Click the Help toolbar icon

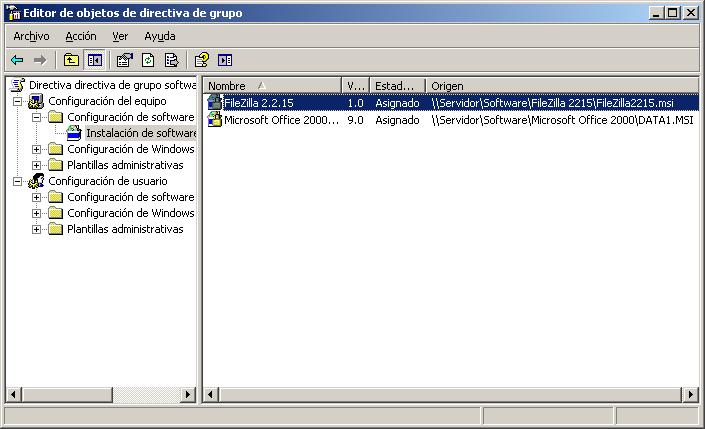(x=202, y=60)
